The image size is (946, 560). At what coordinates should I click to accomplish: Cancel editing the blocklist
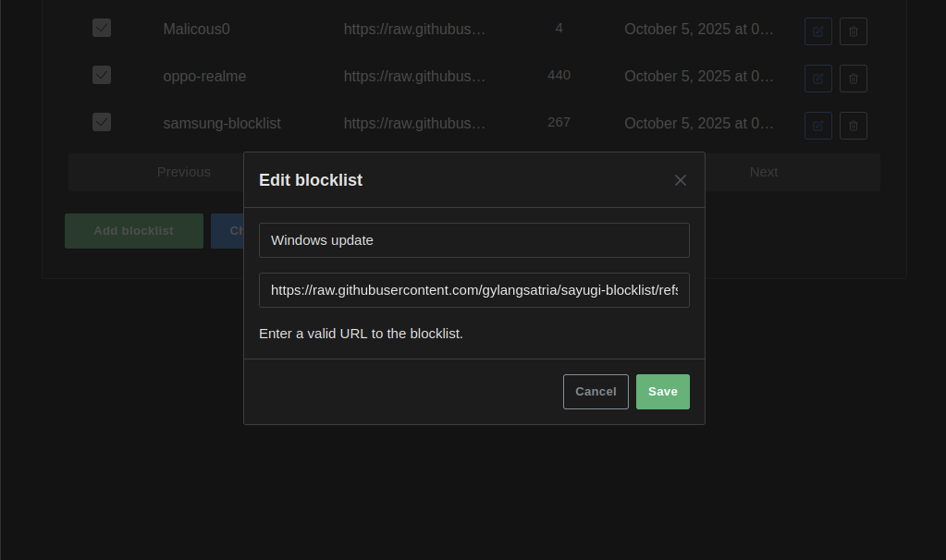pyautogui.click(x=596, y=392)
